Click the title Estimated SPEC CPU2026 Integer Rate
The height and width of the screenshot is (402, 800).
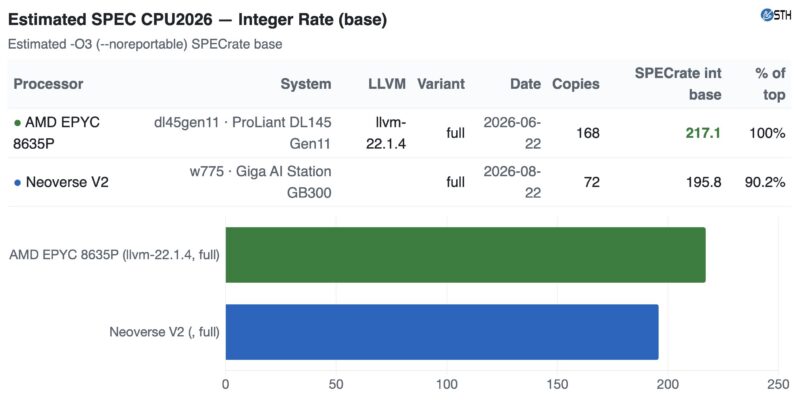(x=197, y=19)
